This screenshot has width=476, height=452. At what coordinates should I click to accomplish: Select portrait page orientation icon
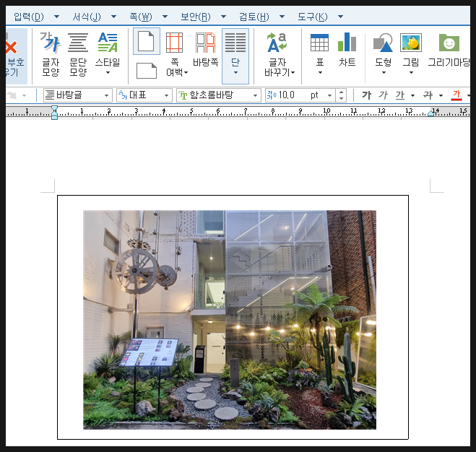[x=147, y=41]
